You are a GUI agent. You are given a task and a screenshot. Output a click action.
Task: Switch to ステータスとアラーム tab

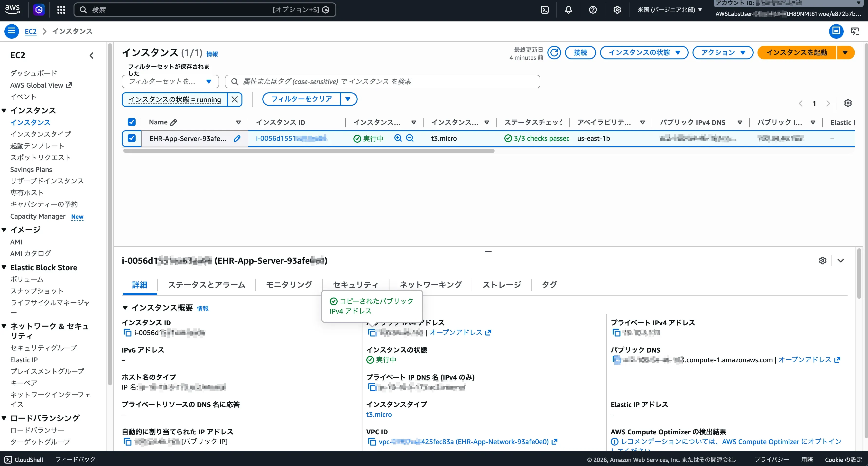tap(207, 285)
